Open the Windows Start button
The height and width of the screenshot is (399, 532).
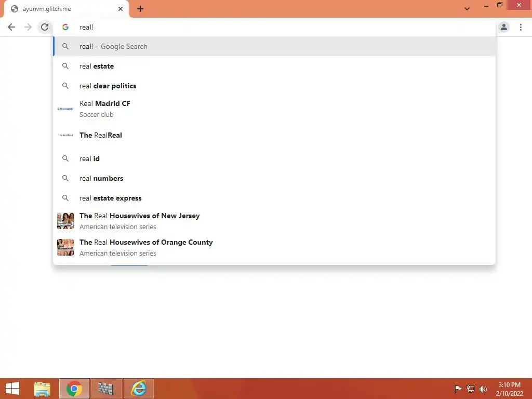coord(12,389)
